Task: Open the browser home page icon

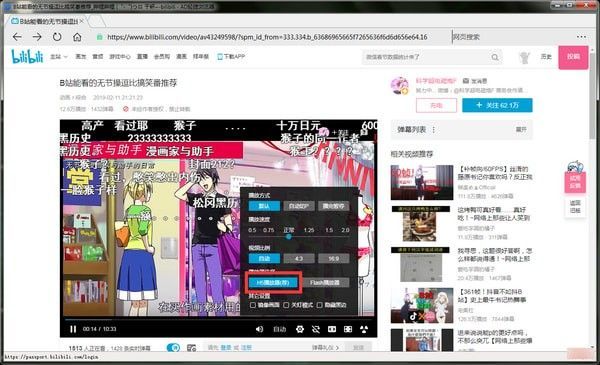Action: (77, 37)
